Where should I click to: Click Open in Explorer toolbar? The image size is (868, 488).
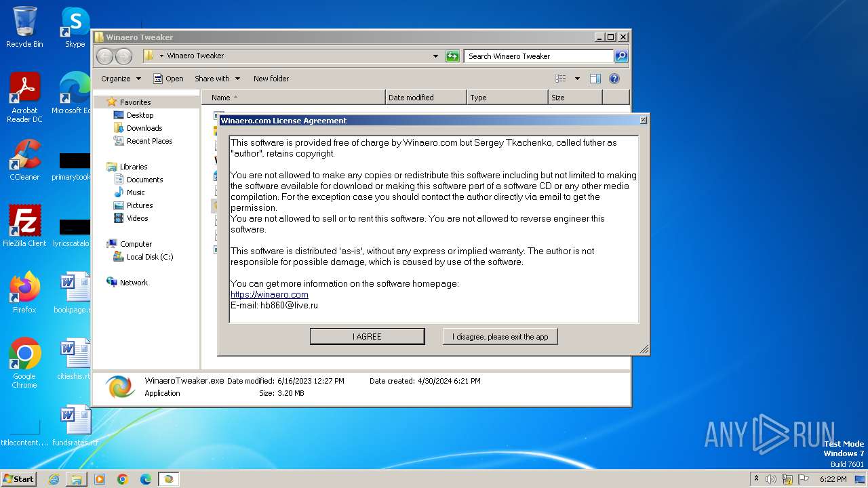point(168,79)
